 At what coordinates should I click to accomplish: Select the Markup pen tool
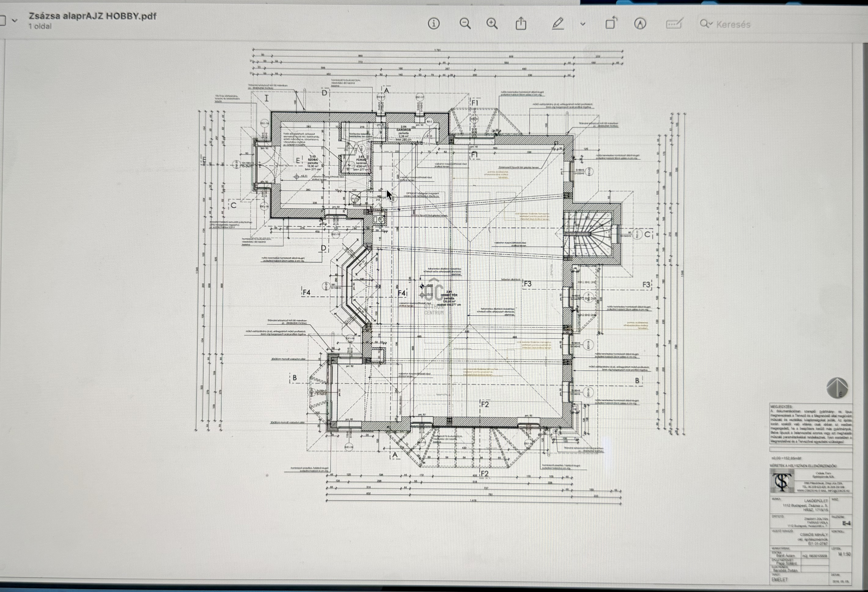pyautogui.click(x=558, y=24)
